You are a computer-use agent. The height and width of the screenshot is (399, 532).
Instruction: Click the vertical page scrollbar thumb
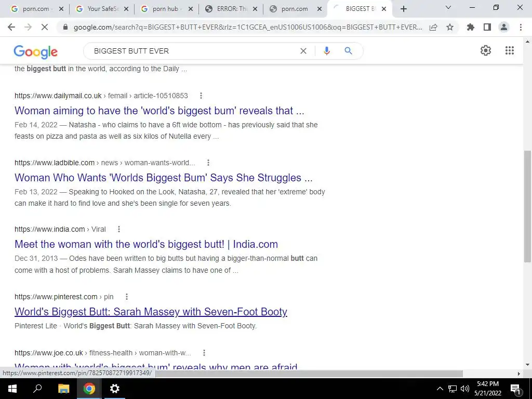(x=527, y=206)
